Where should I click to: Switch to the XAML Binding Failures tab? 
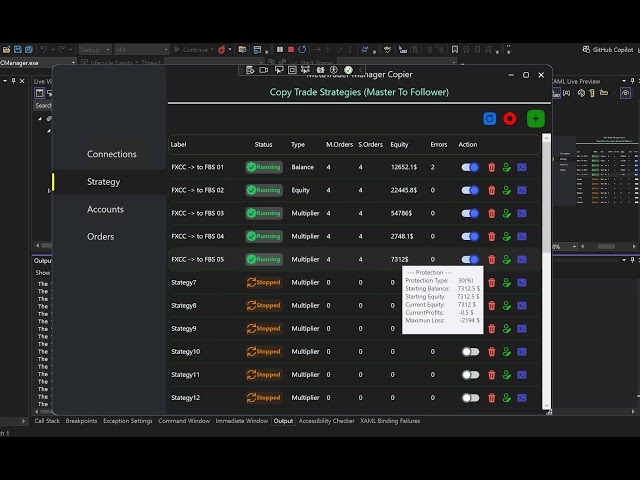(x=390, y=421)
